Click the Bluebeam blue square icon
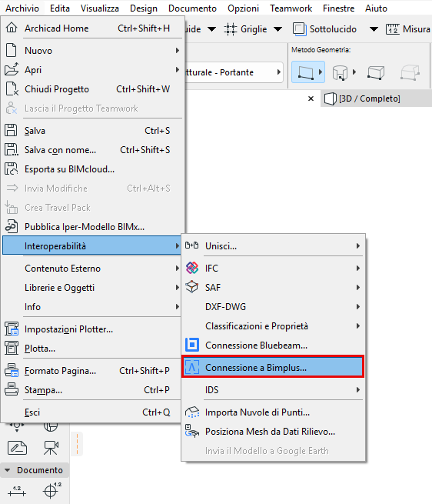Image resolution: width=432 pixels, height=504 pixels. pos(192,345)
